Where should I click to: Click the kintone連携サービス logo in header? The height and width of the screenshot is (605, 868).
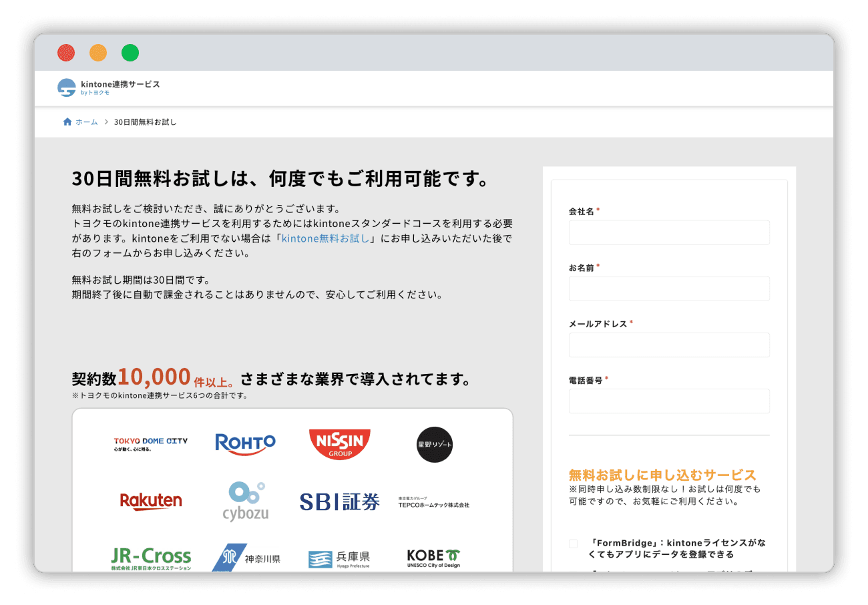click(109, 87)
